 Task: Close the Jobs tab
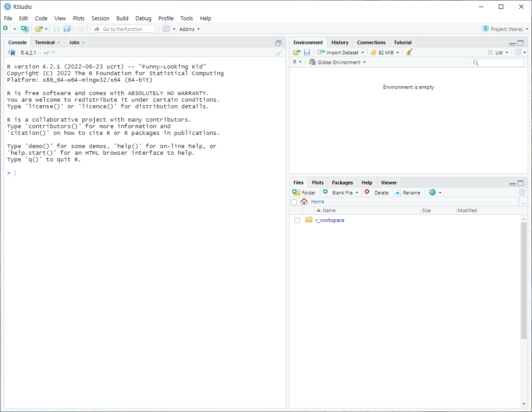pyautogui.click(x=83, y=43)
